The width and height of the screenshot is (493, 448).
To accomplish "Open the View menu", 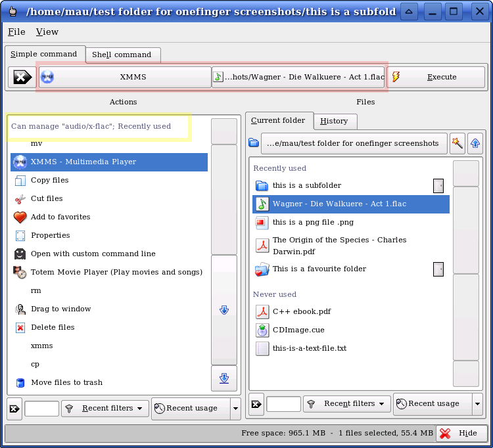I will click(x=47, y=32).
